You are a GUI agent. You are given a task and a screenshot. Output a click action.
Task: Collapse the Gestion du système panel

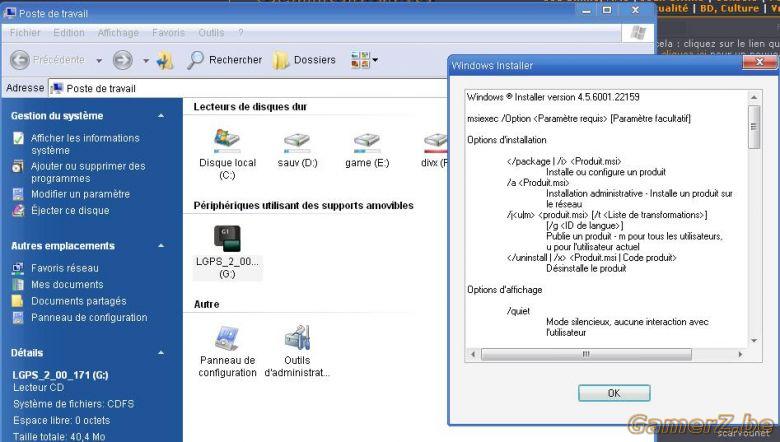click(161, 116)
